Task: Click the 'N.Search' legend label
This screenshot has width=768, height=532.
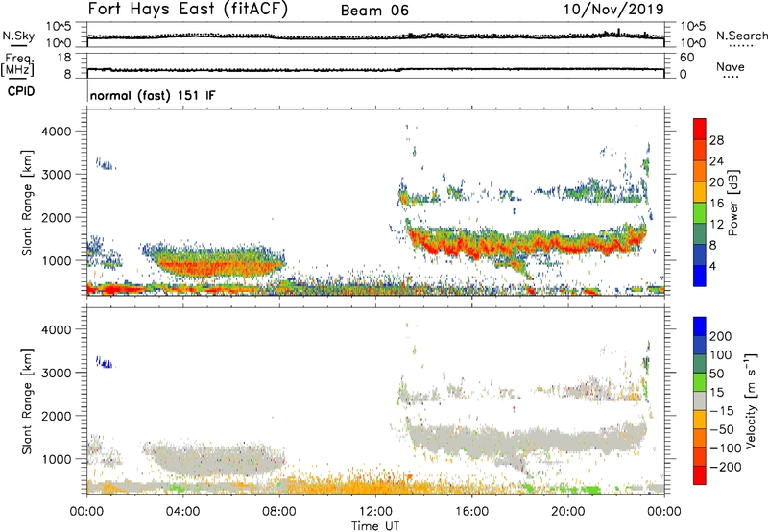Action: click(x=741, y=36)
